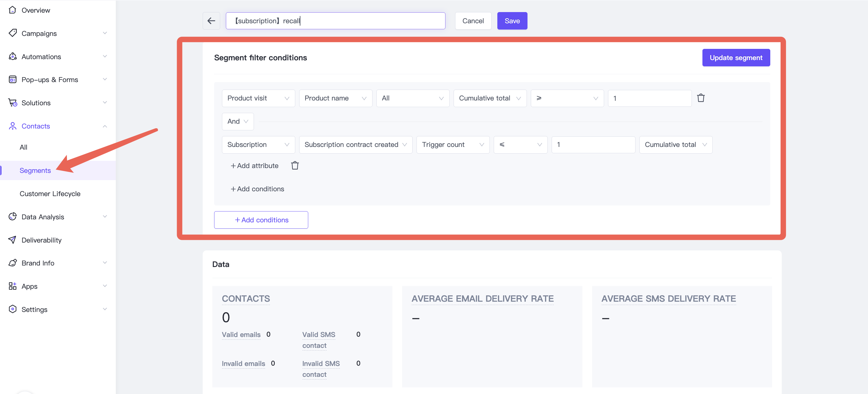868x394 pixels.
Task: Select All under Contacts
Action: tap(23, 147)
